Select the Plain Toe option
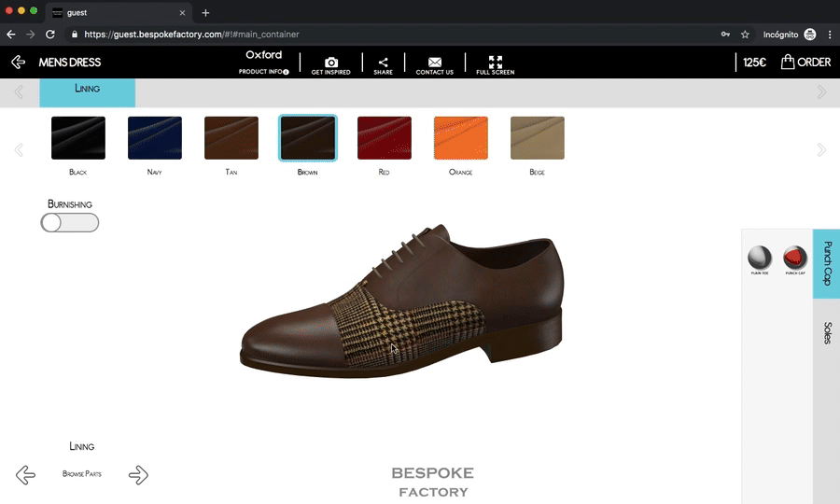The width and height of the screenshot is (840, 504). (x=760, y=257)
